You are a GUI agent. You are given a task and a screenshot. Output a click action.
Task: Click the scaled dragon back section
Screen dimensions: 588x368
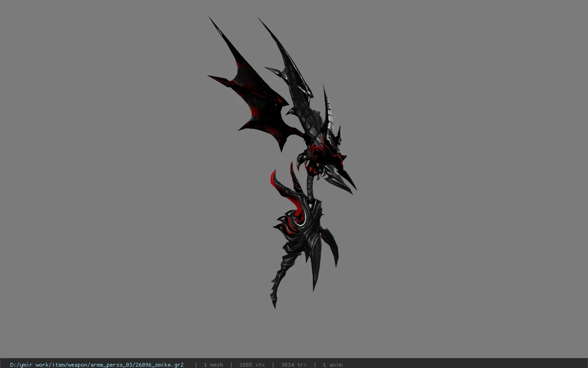(x=307, y=115)
